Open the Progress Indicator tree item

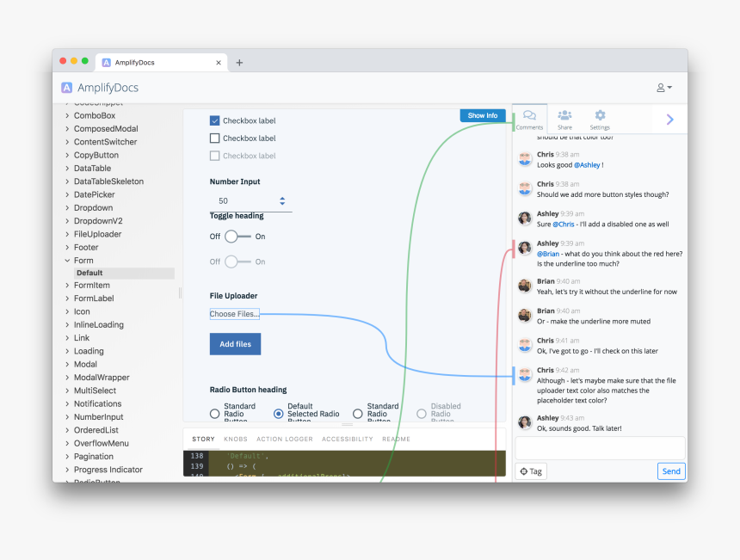[108, 470]
